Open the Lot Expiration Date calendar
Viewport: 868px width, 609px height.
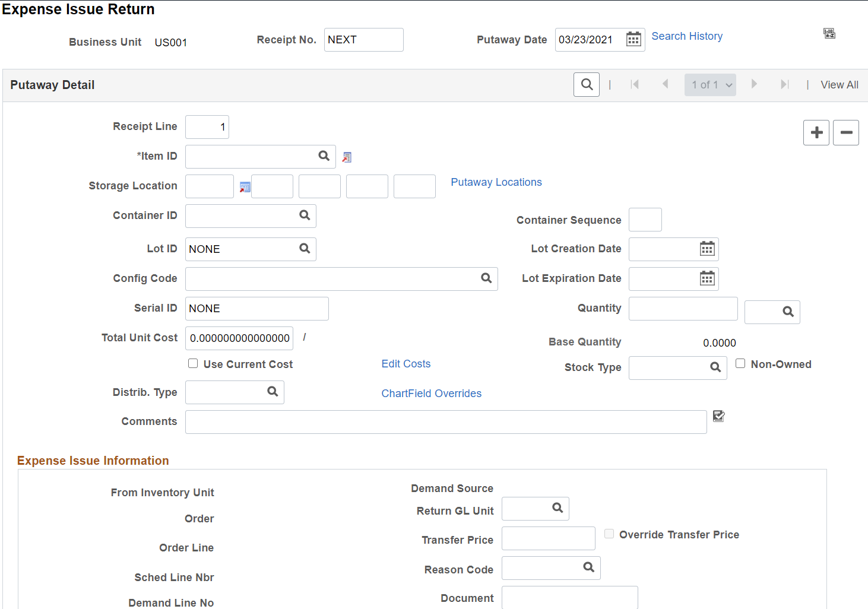(x=707, y=278)
